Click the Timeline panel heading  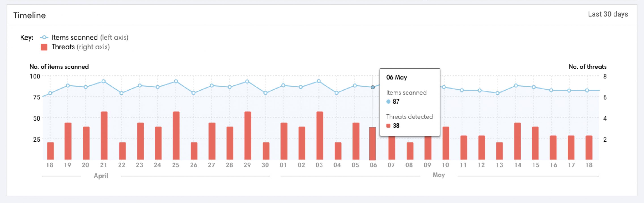(x=30, y=15)
